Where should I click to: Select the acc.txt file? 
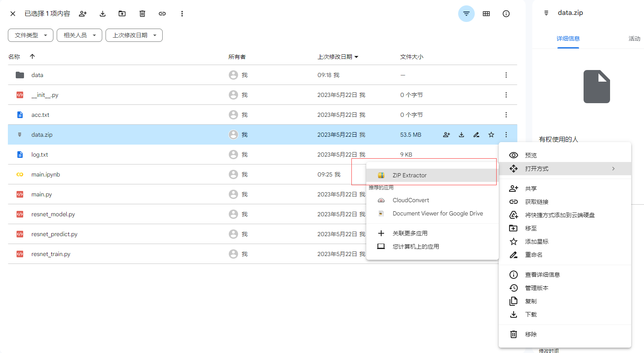pos(262,115)
